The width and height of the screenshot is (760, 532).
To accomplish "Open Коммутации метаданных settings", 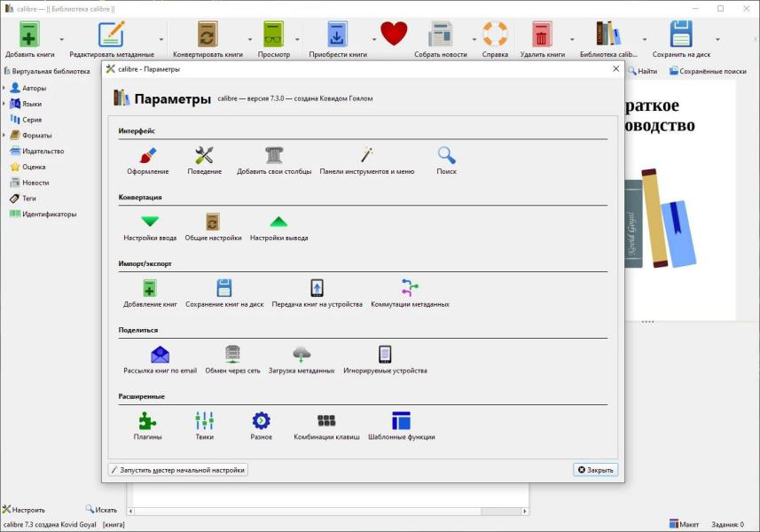I will pyautogui.click(x=410, y=293).
